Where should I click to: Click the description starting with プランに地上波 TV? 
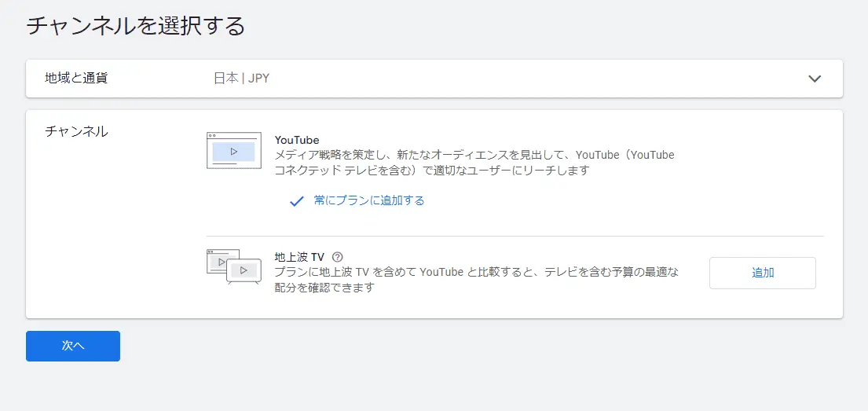tap(477, 280)
